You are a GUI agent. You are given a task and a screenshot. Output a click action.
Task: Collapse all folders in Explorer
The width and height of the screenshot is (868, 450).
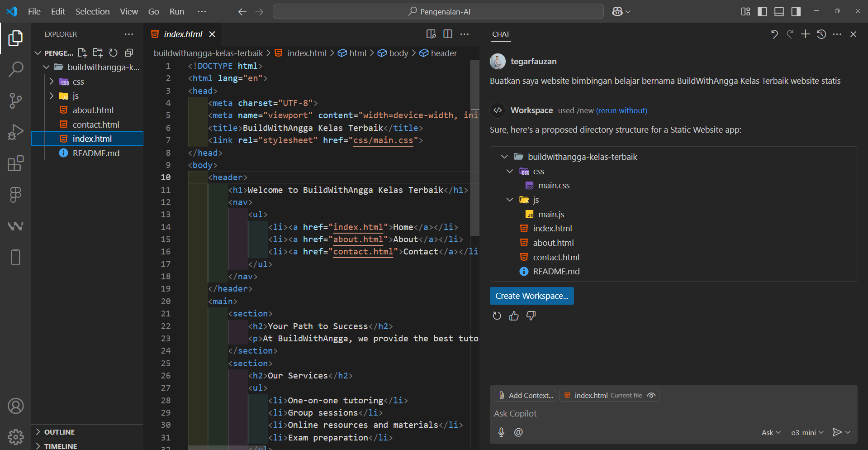(129, 53)
